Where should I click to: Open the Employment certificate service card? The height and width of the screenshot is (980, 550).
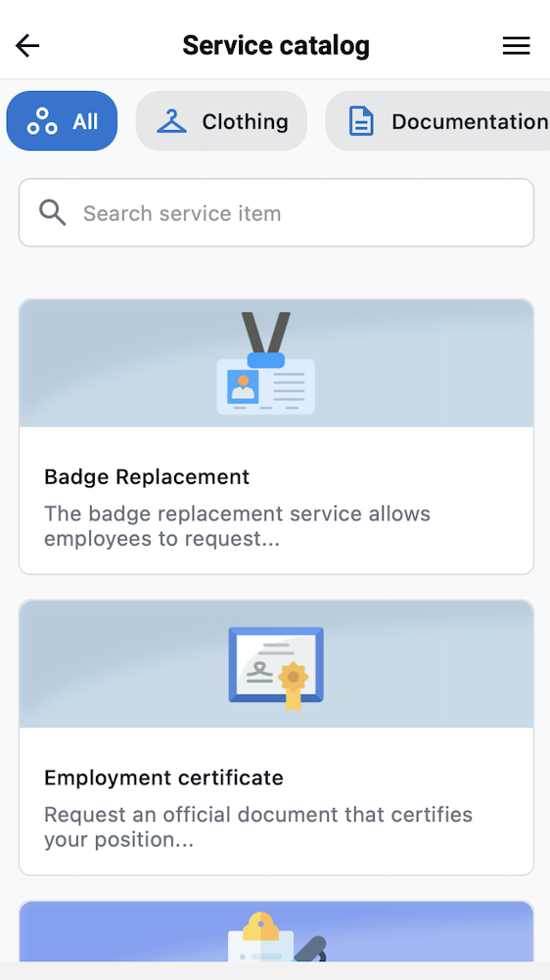coord(276,737)
